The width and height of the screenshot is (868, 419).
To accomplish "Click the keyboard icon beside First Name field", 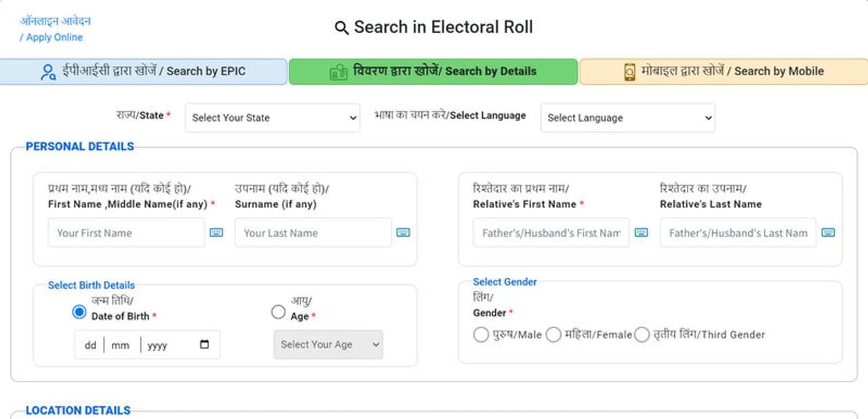I will click(216, 233).
